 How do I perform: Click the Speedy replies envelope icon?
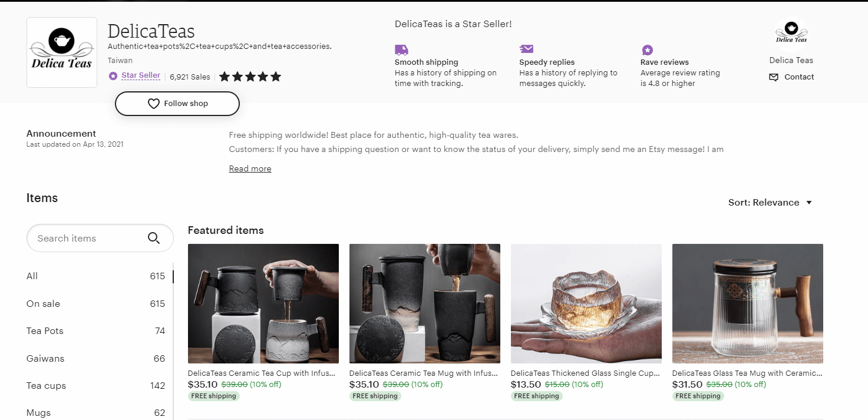(x=526, y=49)
